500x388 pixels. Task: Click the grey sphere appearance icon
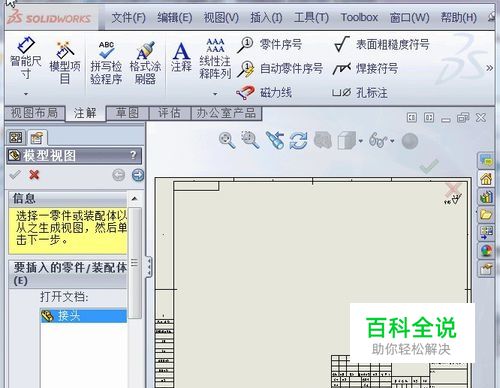point(410,141)
